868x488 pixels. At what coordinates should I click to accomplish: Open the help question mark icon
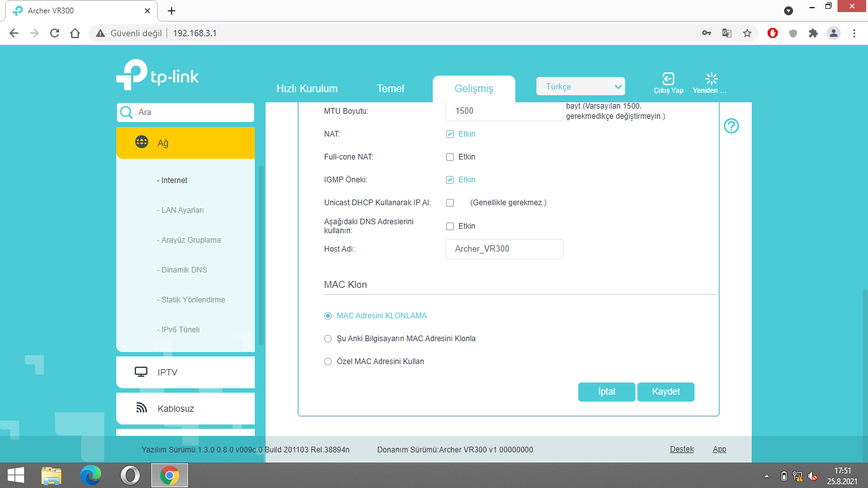(731, 126)
